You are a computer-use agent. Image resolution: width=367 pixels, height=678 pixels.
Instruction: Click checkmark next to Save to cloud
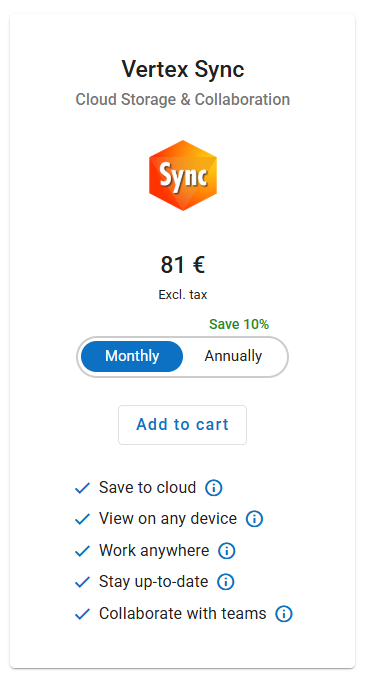[82, 488]
